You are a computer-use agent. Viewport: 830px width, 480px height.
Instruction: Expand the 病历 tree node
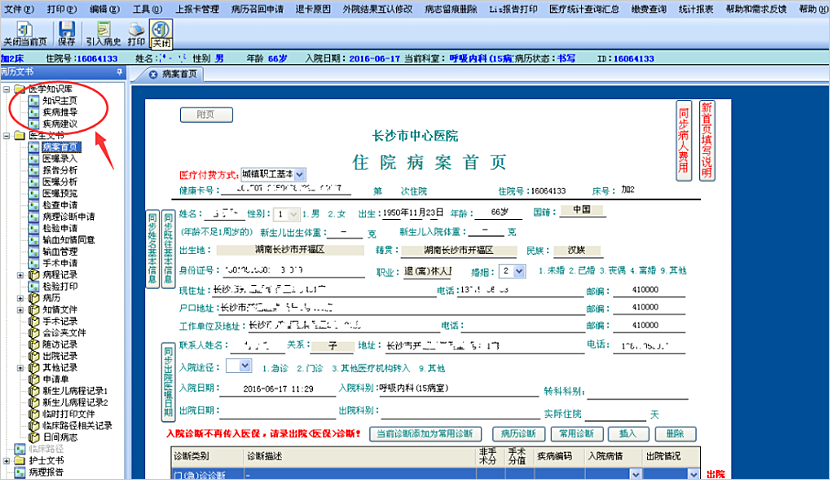click(x=20, y=298)
